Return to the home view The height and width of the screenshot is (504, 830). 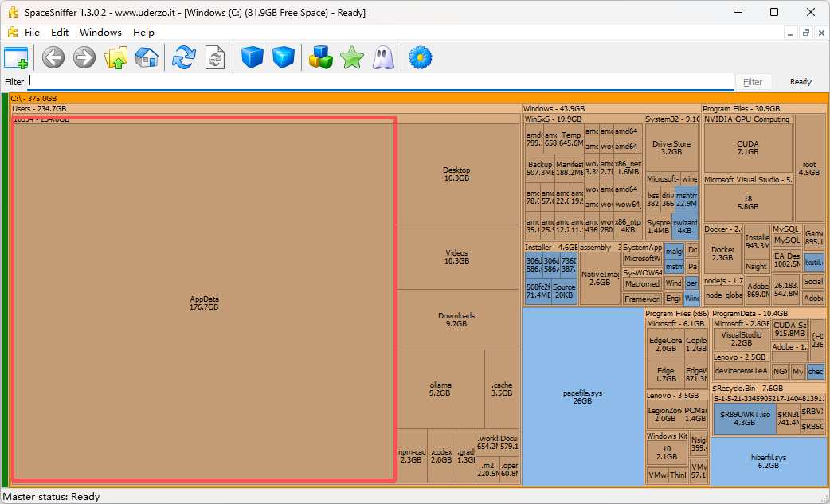click(147, 57)
